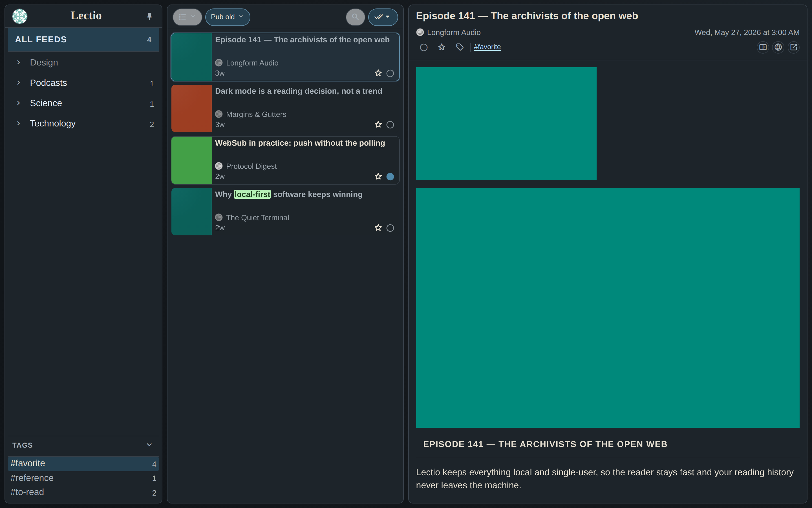
Task: Mark WebSub in practice article as read
Action: point(390,177)
